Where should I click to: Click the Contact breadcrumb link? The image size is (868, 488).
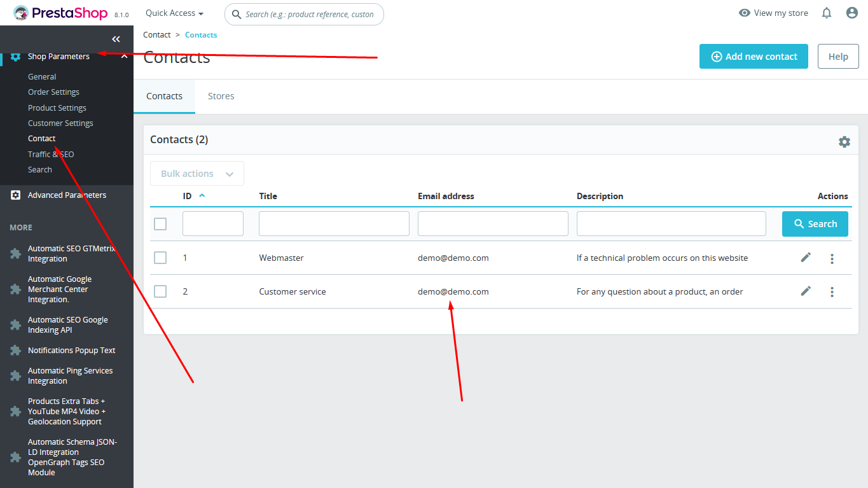pyautogui.click(x=157, y=35)
